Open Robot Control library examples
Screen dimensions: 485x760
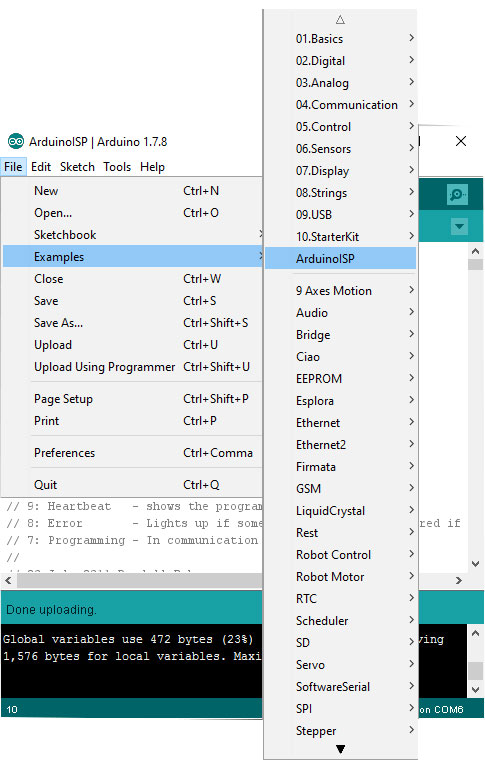pyautogui.click(x=341, y=554)
